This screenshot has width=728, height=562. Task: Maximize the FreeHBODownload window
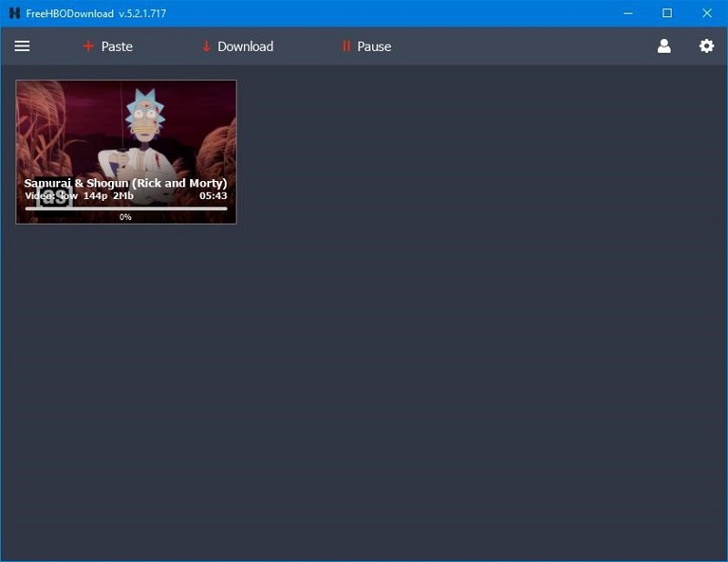(x=667, y=13)
